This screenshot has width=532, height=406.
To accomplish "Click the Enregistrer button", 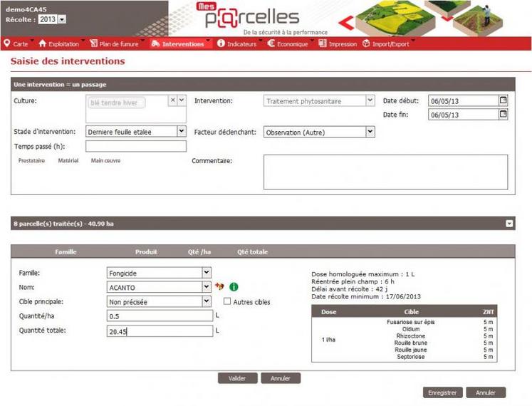I will 442,392.
